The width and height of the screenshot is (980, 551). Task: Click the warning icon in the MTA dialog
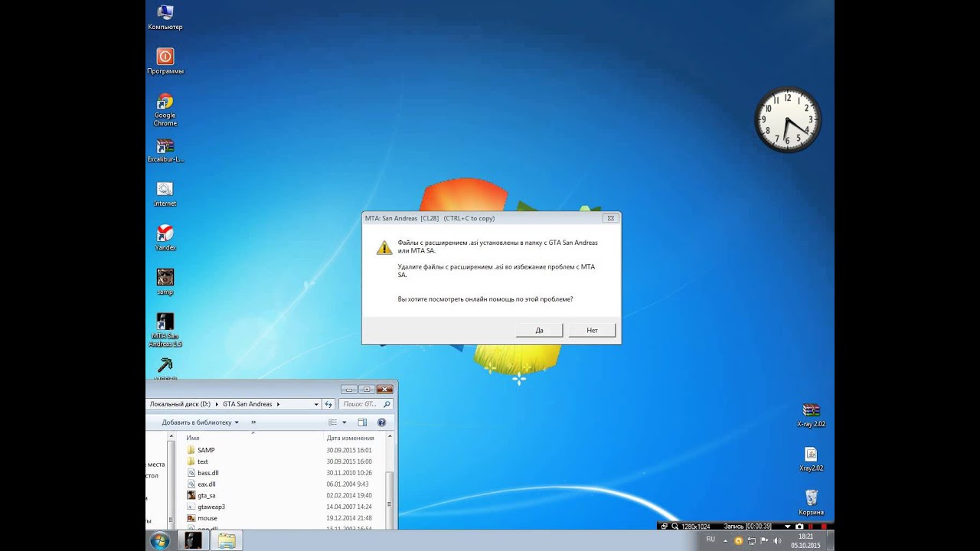coord(384,247)
